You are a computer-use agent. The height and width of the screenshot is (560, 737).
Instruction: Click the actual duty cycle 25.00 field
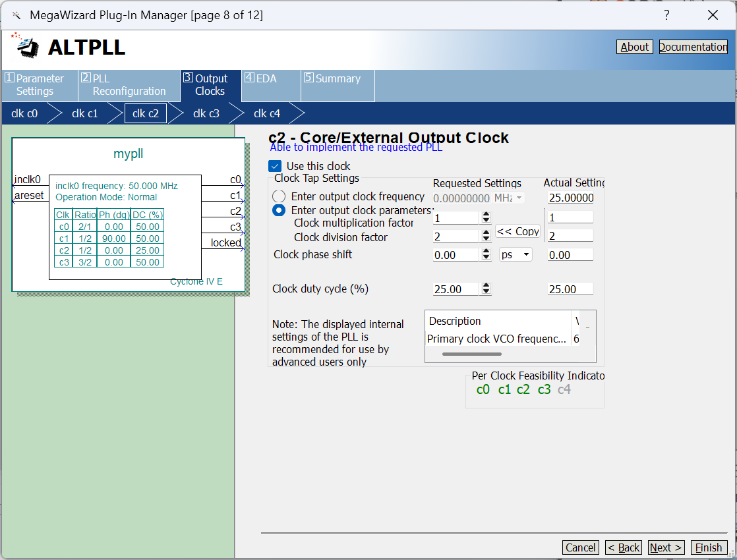(x=571, y=289)
